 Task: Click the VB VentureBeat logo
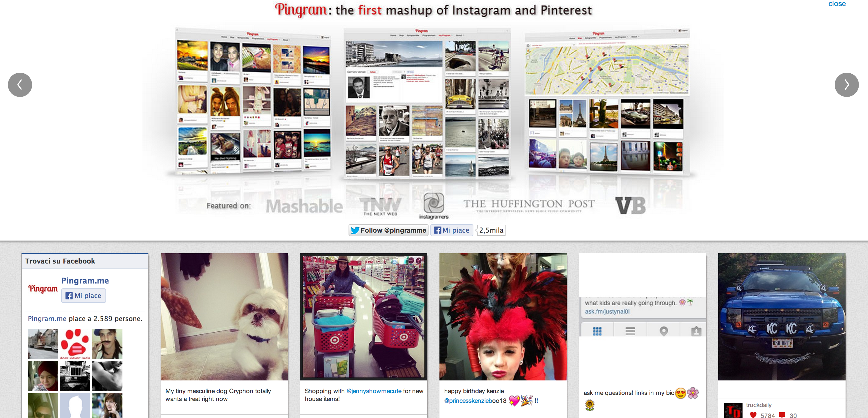(630, 205)
